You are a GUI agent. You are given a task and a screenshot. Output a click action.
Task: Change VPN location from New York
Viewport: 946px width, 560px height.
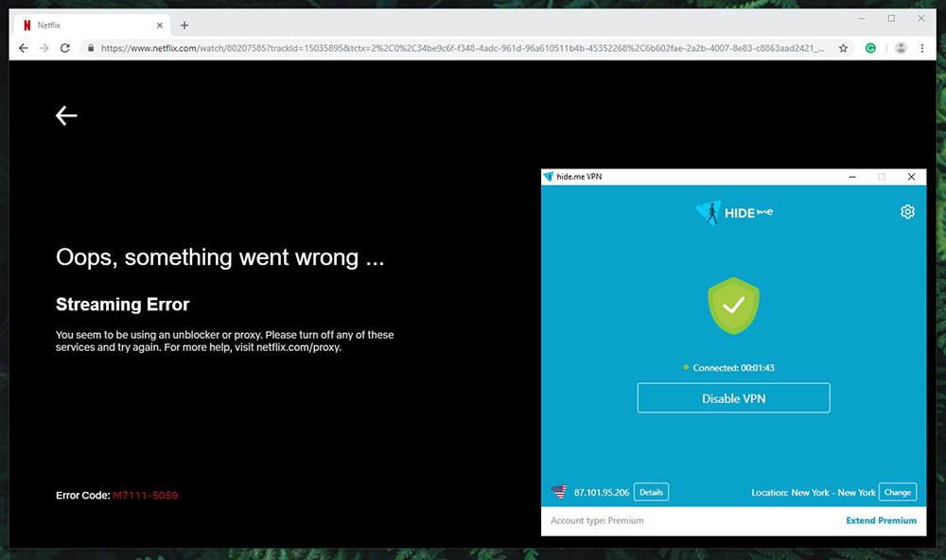pos(898,493)
